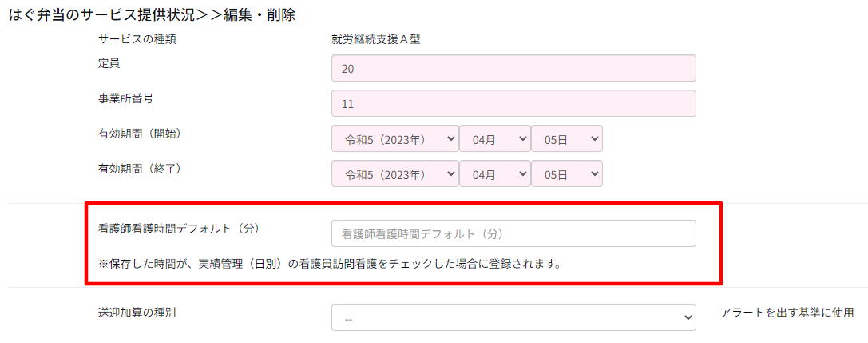Click the 定員 input field showing 20
The height and width of the screenshot is (343, 868).
coord(513,69)
